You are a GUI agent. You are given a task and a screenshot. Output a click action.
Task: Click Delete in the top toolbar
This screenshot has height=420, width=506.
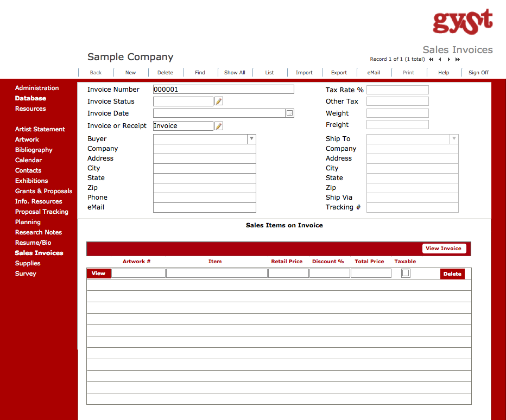(165, 73)
